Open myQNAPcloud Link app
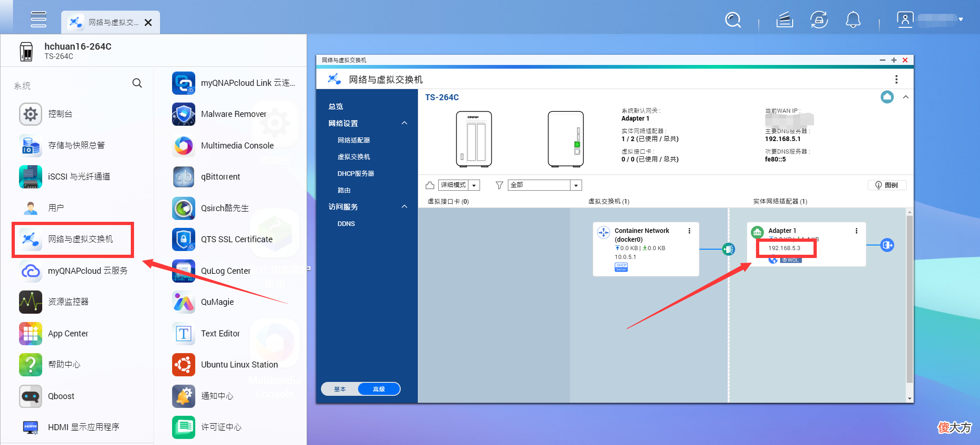This screenshot has height=445, width=980. (x=233, y=83)
